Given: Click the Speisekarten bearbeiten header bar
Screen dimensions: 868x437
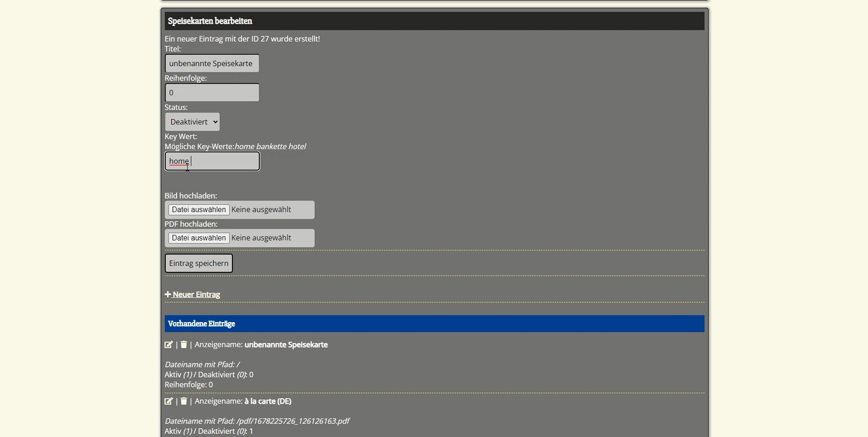Looking at the screenshot, I should [434, 21].
